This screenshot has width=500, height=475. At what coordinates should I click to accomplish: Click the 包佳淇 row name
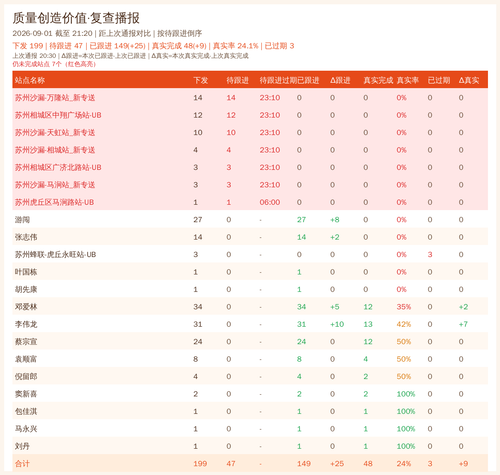pyautogui.click(x=26, y=411)
